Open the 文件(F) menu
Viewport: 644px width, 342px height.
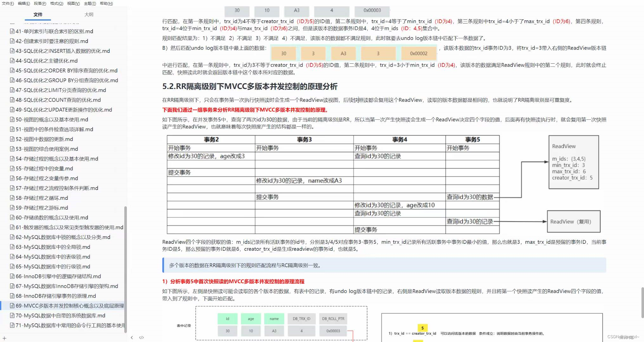click(8, 3)
